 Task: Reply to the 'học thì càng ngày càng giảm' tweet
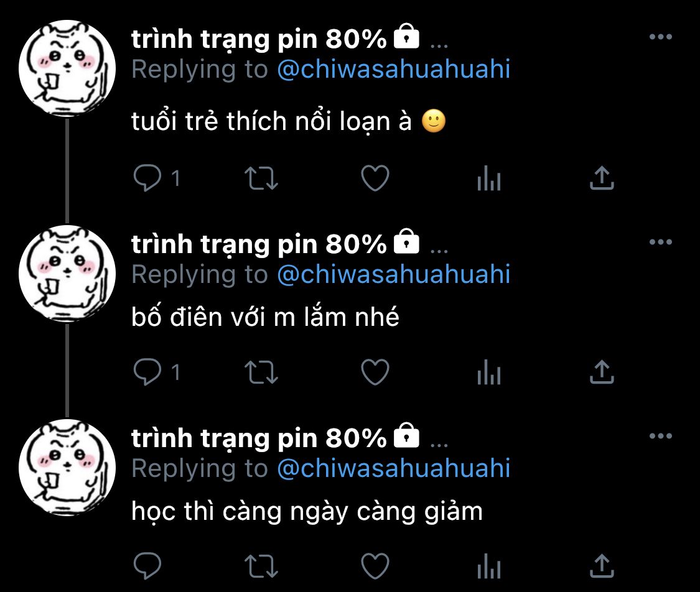click(147, 566)
